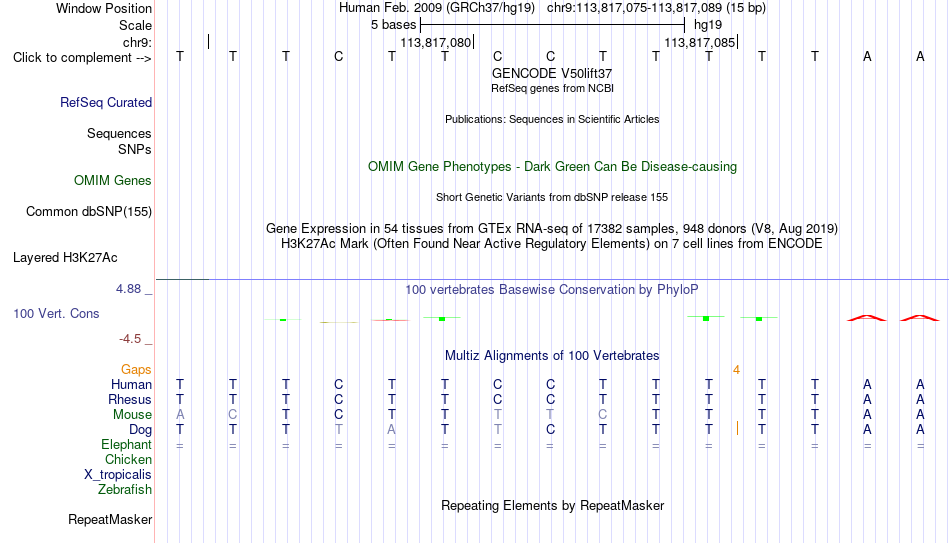The width and height of the screenshot is (950, 543).
Task: Click 'Multiz Alignments of 100 Vertebrates' title
Action: click(552, 356)
